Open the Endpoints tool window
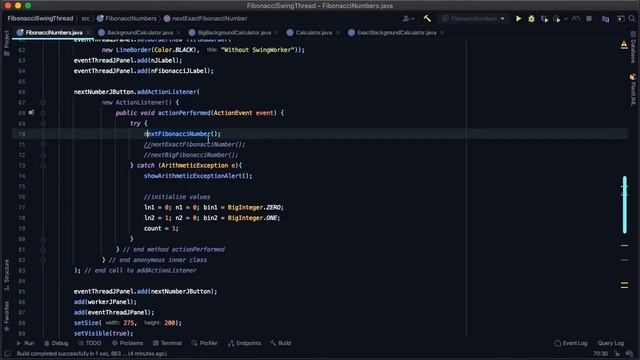This screenshot has height=360, width=640. 245,343
